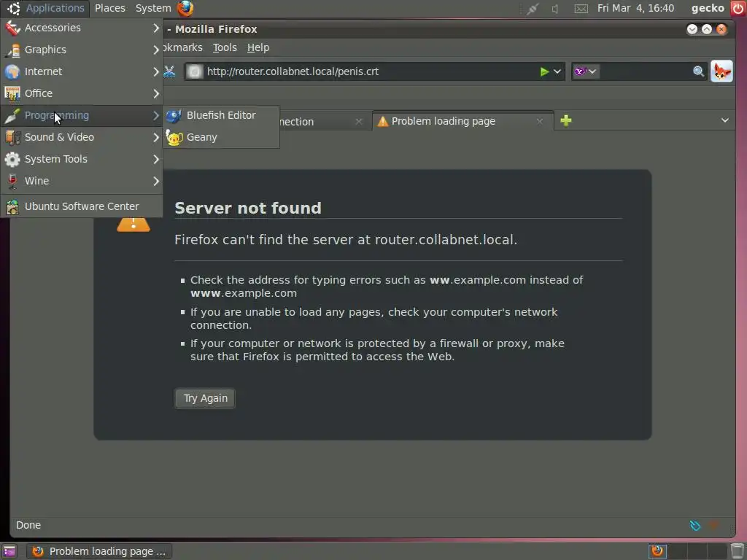747x560 pixels.
Task: Expand the Graphics submenu arrow
Action: coord(156,50)
